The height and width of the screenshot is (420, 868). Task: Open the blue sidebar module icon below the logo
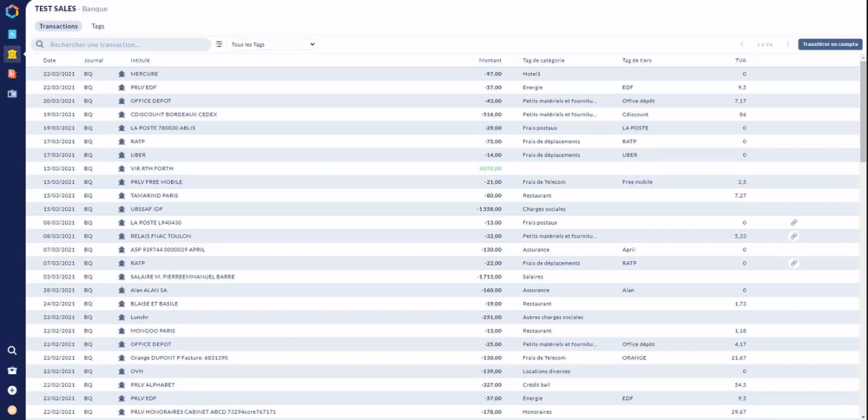point(12,35)
